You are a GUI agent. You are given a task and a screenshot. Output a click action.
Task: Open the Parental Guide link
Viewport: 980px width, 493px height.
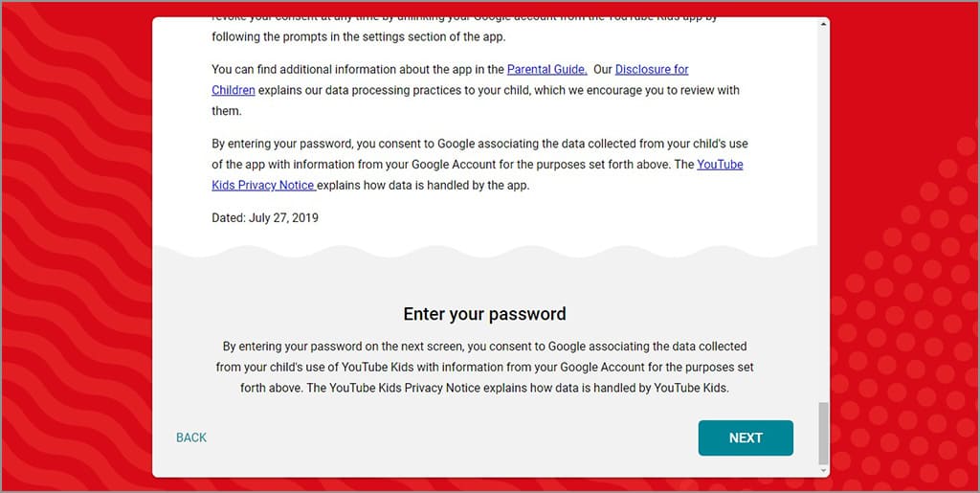coord(546,70)
